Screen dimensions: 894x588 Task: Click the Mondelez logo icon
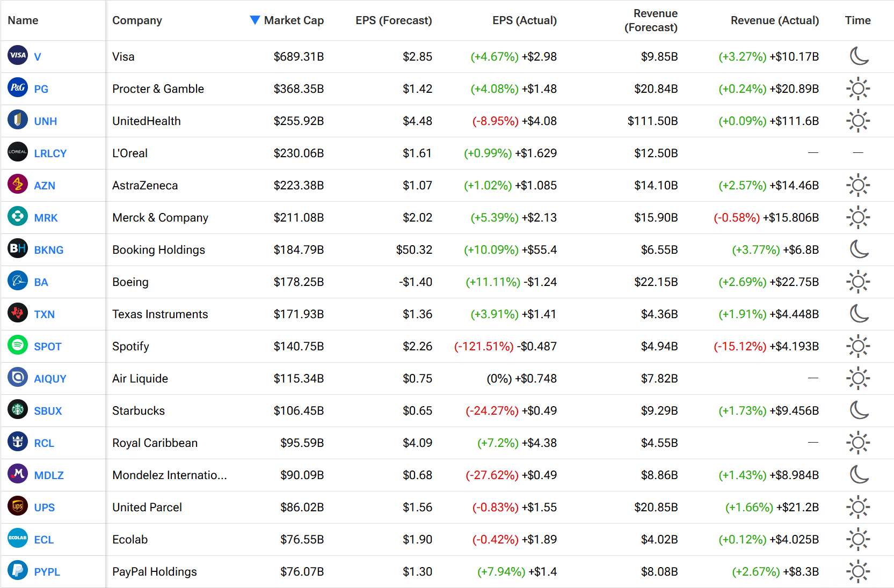[18, 474]
